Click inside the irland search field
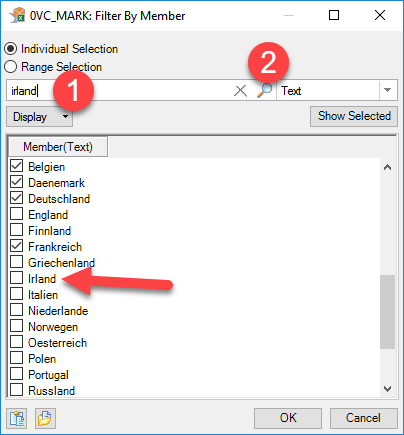The height and width of the screenshot is (435, 404). [x=120, y=90]
